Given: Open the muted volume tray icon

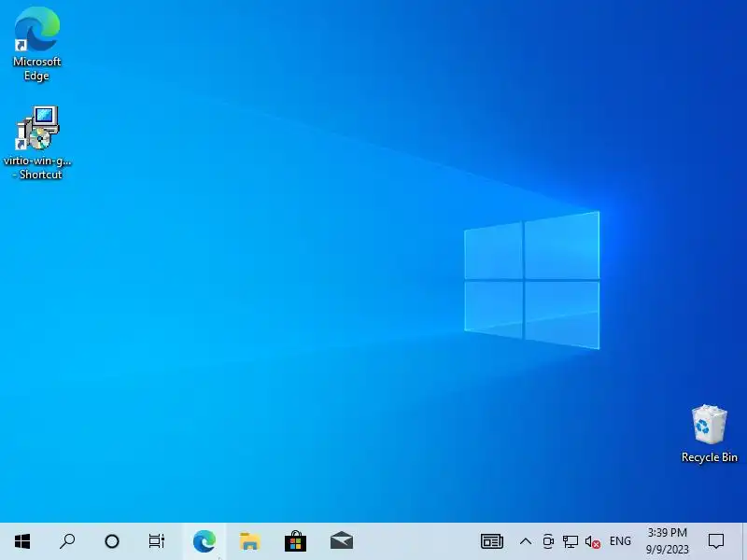Looking at the screenshot, I should click(x=592, y=541).
